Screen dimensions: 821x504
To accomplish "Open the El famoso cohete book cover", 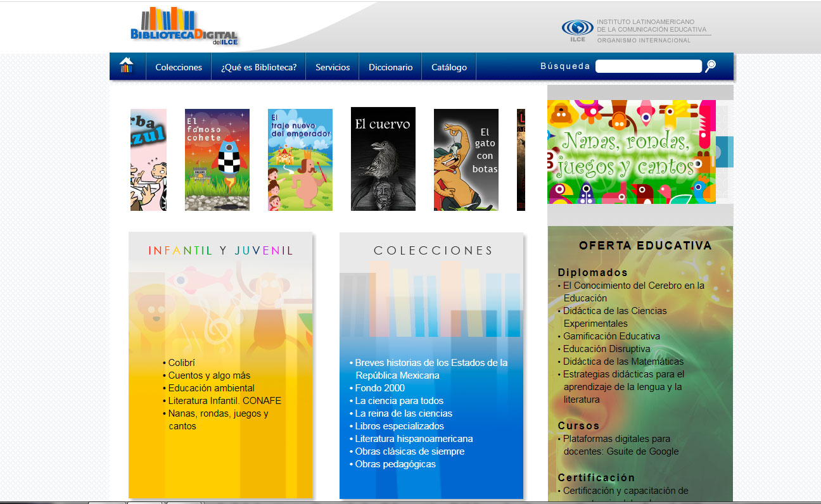I will (x=217, y=160).
